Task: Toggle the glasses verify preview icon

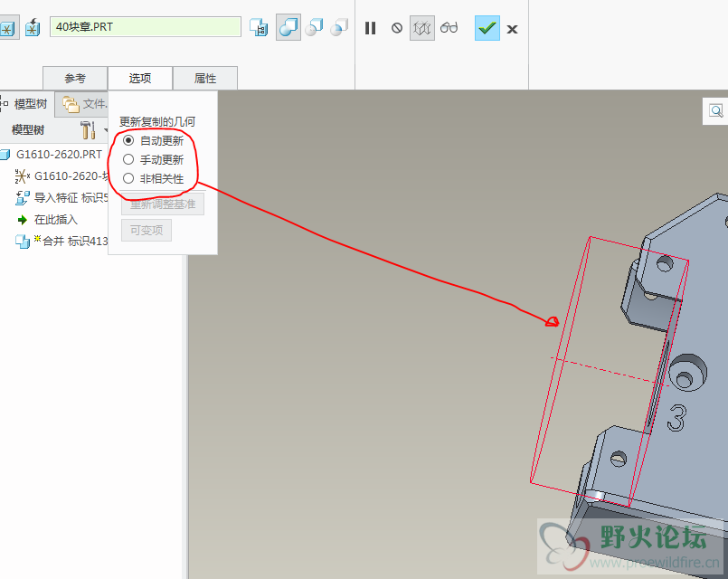Action: (449, 28)
